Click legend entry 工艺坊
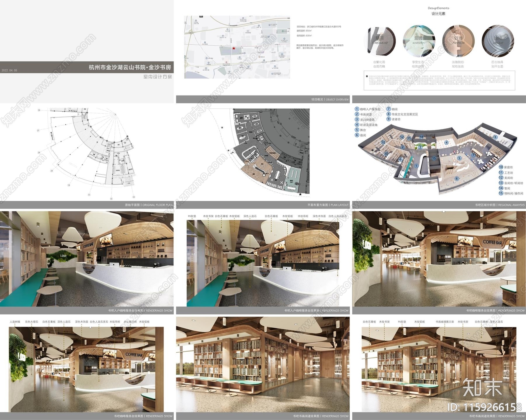Image resolution: width=526 pixels, height=420 pixels. pyautogui.click(x=508, y=172)
